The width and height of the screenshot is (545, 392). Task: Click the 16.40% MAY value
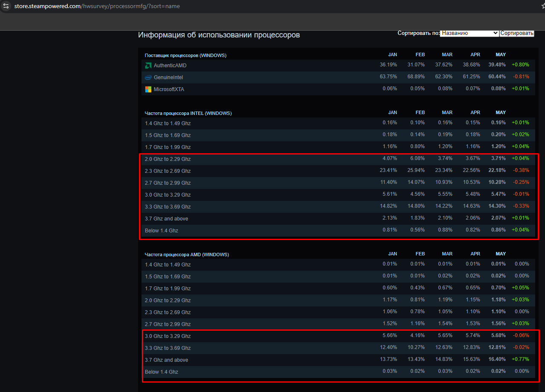tap(497, 359)
